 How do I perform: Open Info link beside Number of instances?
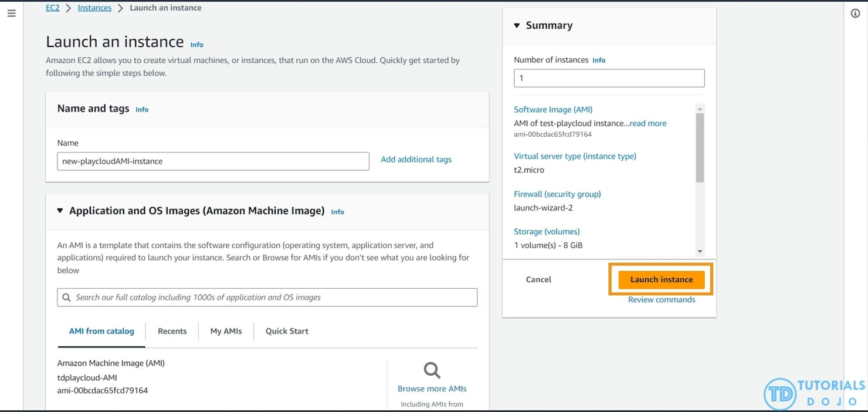[x=598, y=60]
